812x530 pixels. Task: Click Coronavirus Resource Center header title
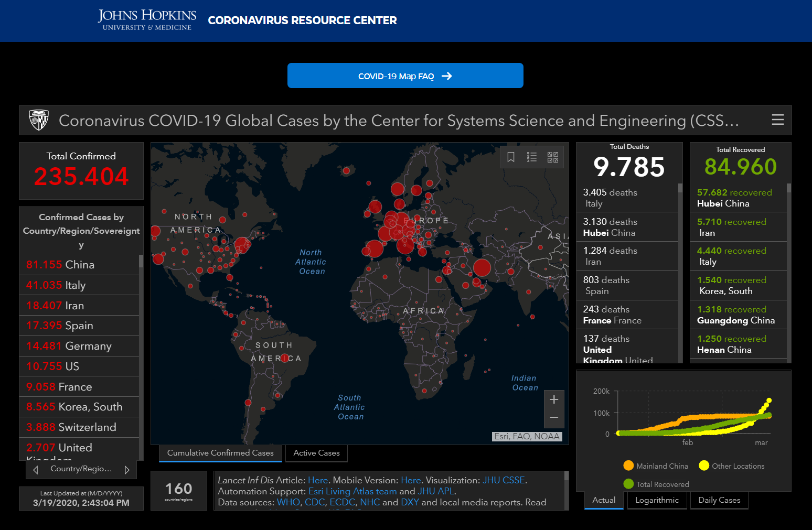303,20
